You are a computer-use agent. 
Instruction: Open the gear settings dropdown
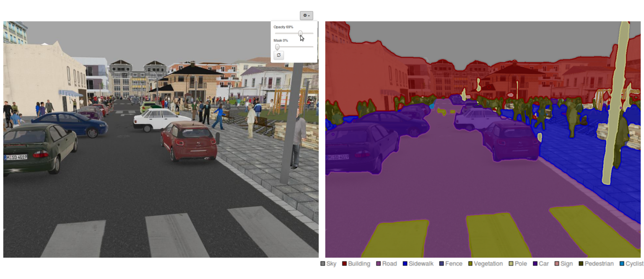(306, 15)
